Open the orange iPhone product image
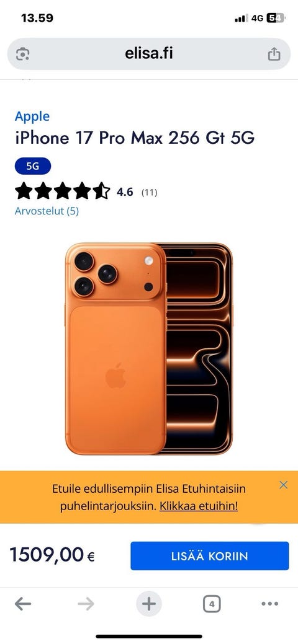 point(149,348)
